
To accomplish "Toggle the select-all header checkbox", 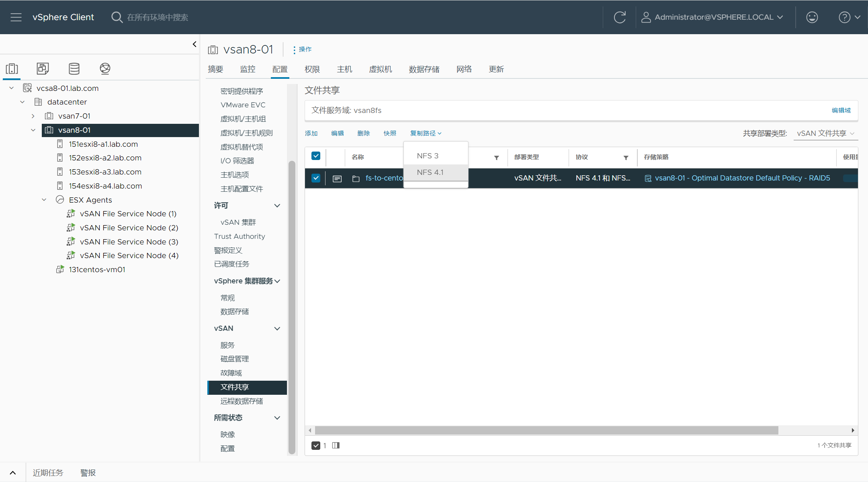I will tap(316, 156).
